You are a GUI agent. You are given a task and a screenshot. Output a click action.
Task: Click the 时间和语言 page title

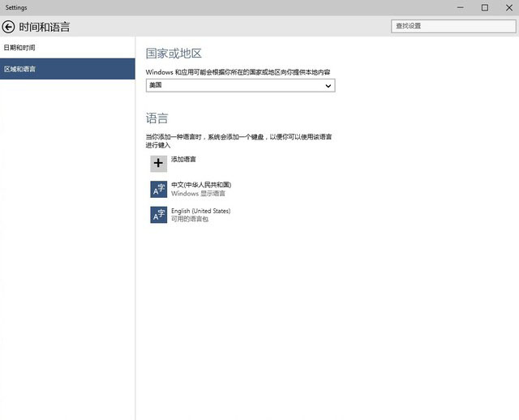45,27
